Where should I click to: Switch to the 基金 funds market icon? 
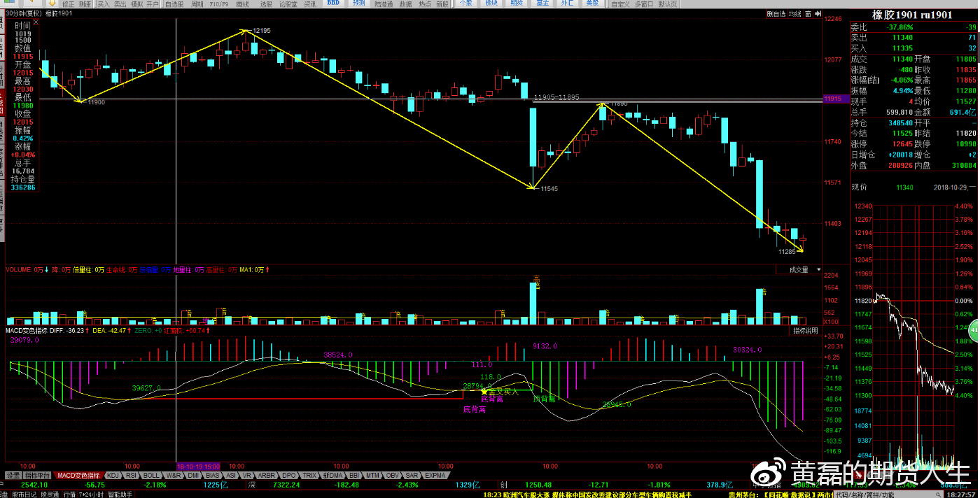click(x=542, y=3)
